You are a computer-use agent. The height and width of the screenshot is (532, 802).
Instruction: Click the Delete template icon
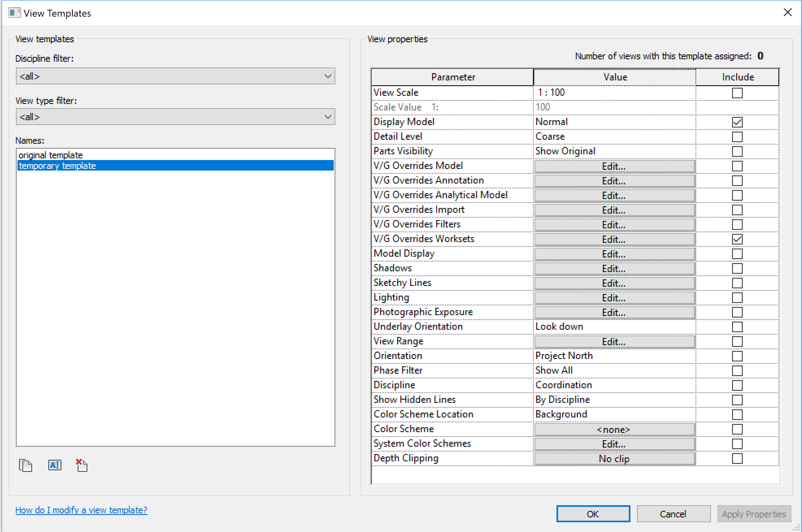click(82, 465)
